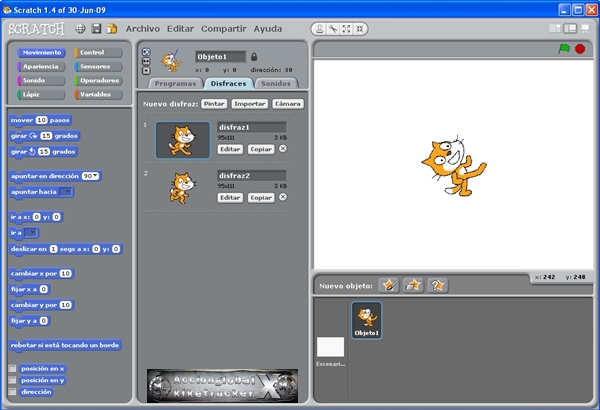Choose new object from file icon
This screenshot has height=410, width=600.
click(x=413, y=285)
